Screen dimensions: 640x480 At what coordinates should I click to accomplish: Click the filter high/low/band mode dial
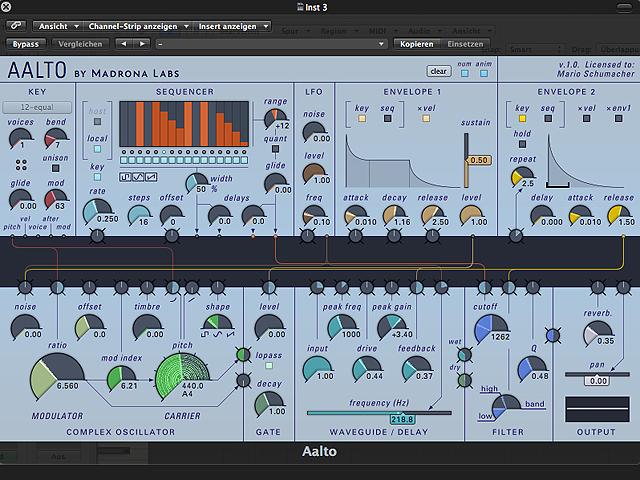pyautogui.click(x=506, y=405)
